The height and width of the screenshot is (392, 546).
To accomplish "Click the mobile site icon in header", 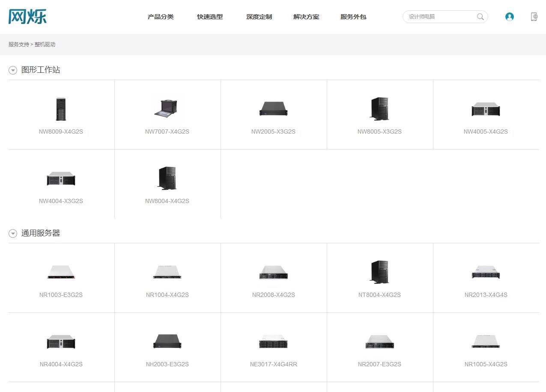I will click(534, 17).
